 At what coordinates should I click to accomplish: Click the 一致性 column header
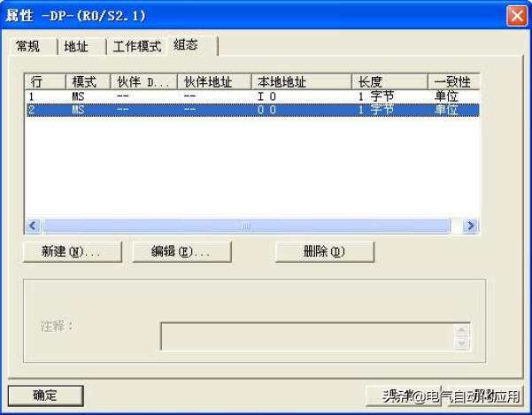point(452,81)
